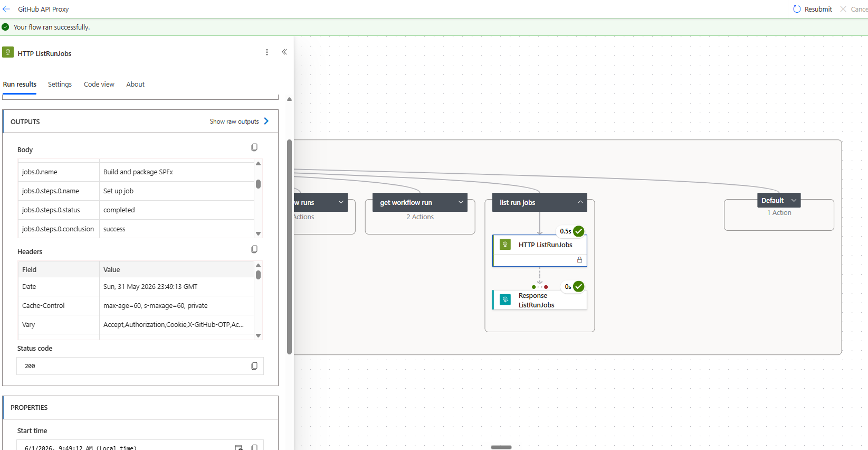The image size is (868, 450).
Task: Select the jobs.0.steps.0.conclusion row label
Action: click(x=58, y=229)
